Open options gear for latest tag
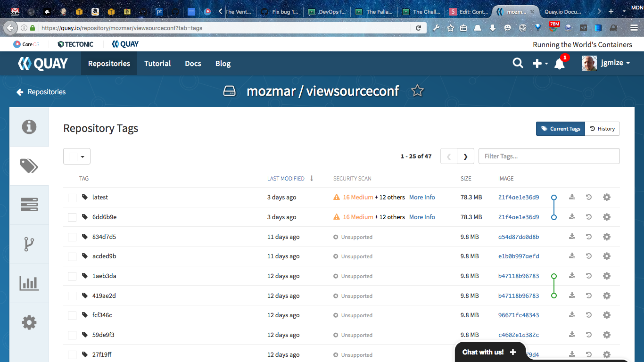Viewport: 644px width, 362px height. [607, 197]
